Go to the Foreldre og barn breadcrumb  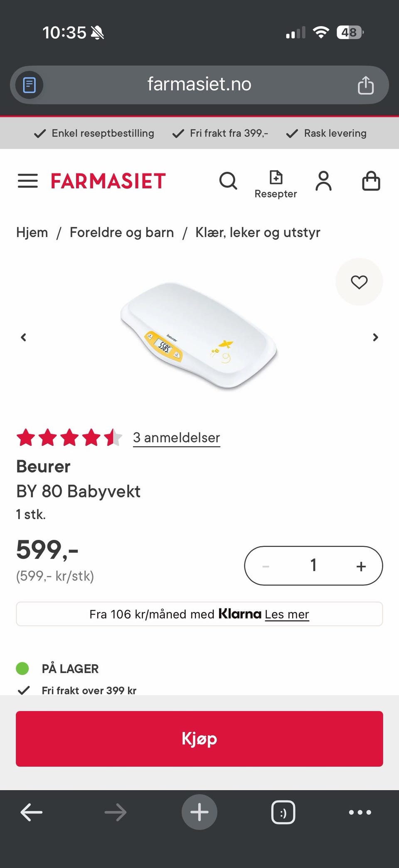[122, 232]
